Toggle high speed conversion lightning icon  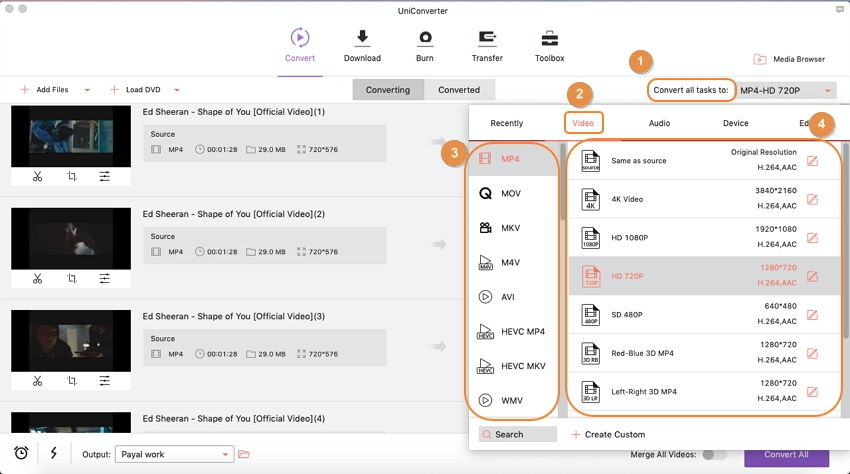(x=54, y=453)
